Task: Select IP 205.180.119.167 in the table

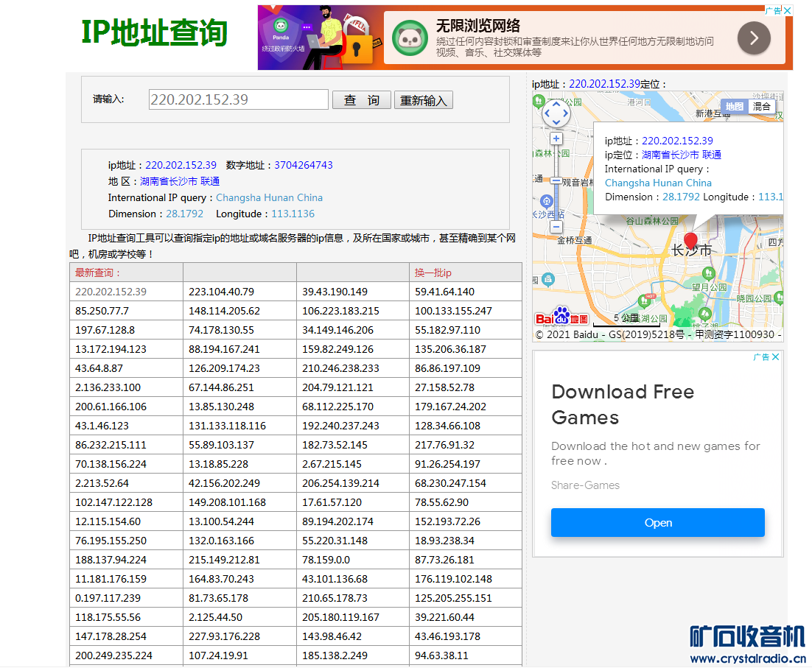Action: point(340,617)
